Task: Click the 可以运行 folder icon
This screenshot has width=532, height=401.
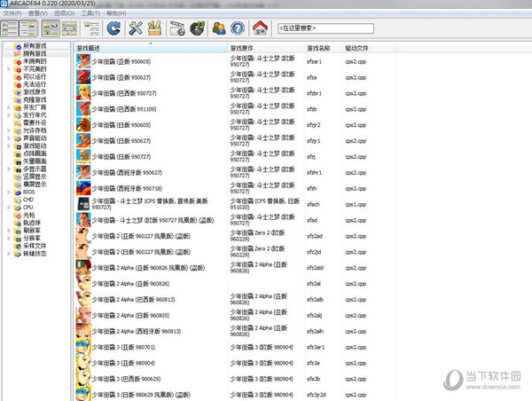Action: coord(18,77)
